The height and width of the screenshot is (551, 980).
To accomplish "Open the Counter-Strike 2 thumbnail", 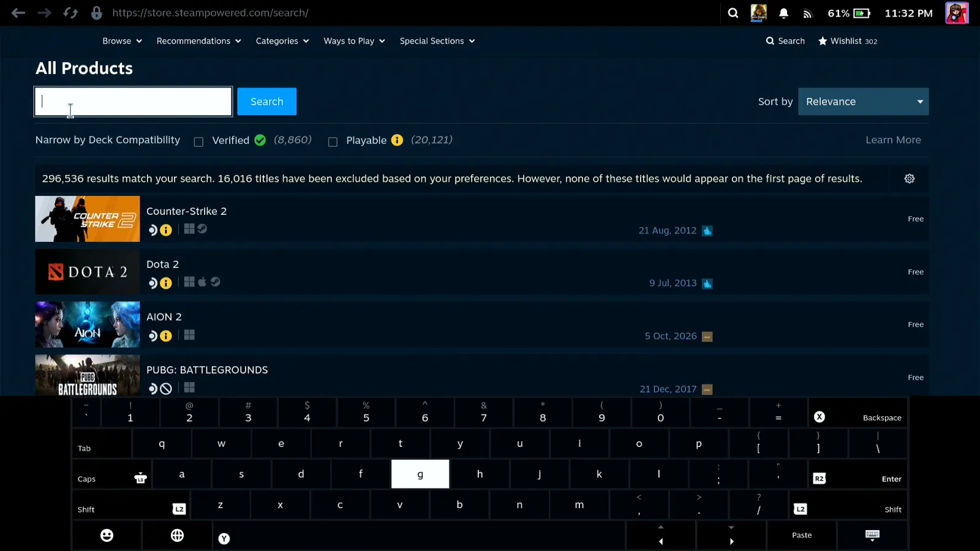I will coord(88,219).
